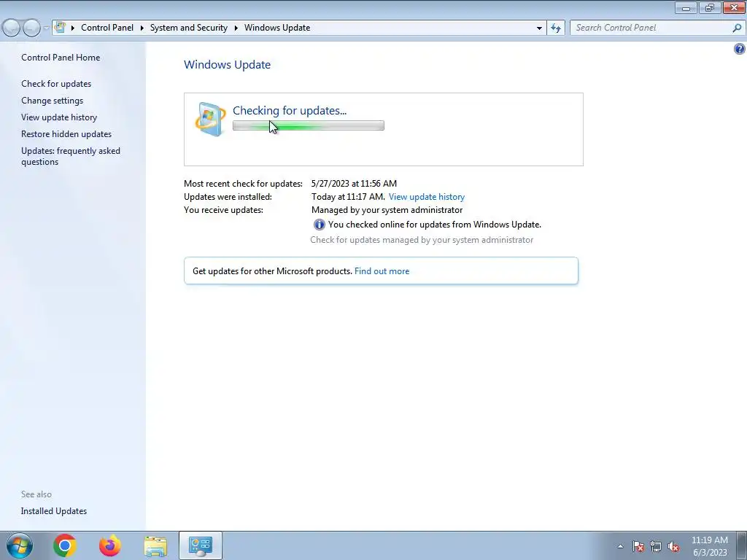Click the muted volume tray icon

673,546
